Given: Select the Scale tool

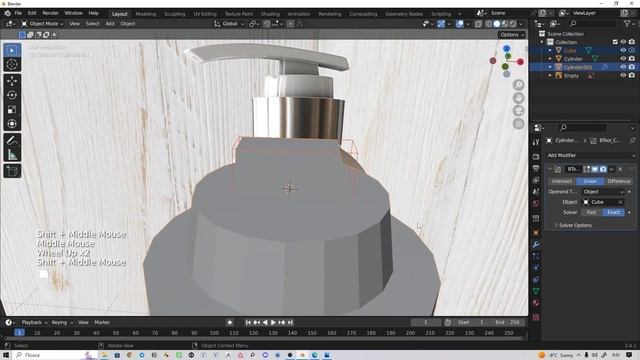Looking at the screenshot, I should [x=12, y=109].
